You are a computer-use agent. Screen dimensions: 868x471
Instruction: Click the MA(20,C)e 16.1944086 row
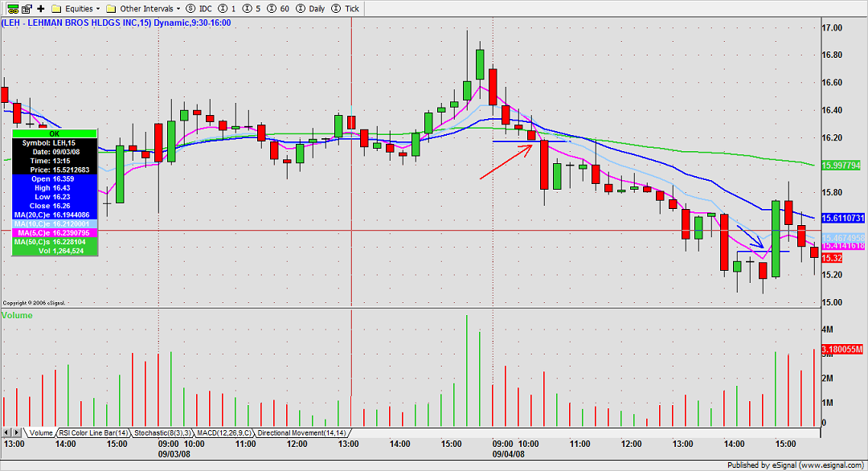point(55,215)
